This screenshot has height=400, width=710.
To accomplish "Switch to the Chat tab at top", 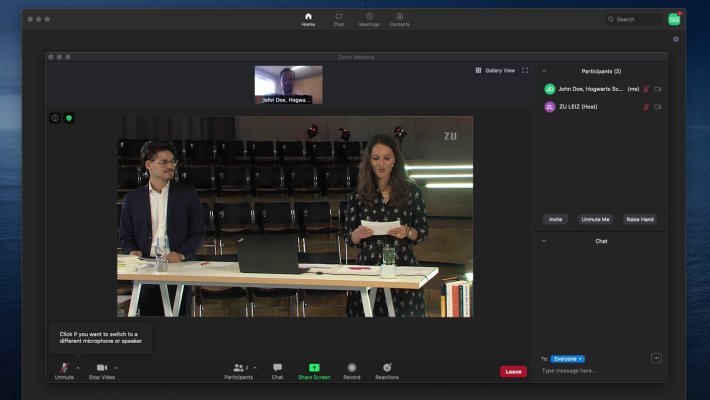I will click(339, 19).
